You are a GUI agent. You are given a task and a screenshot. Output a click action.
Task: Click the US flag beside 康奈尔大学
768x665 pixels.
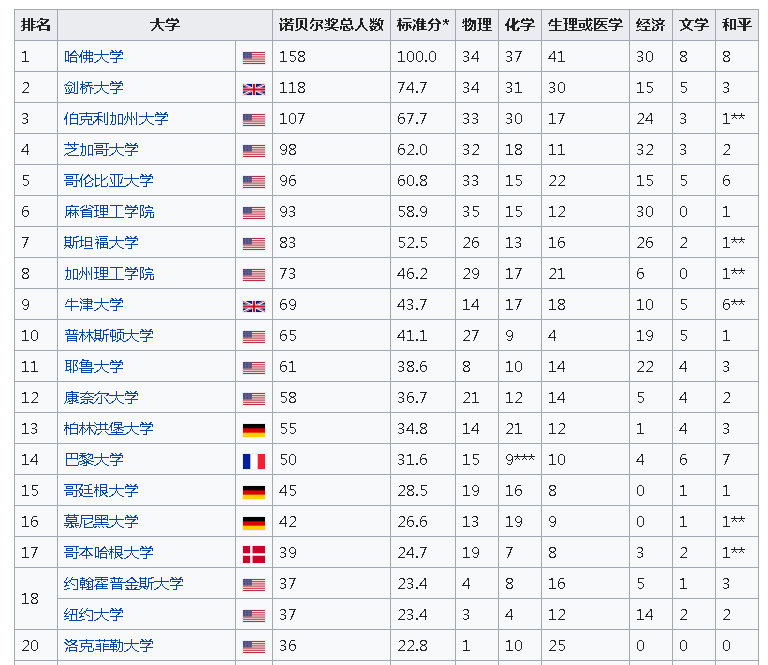tap(254, 399)
